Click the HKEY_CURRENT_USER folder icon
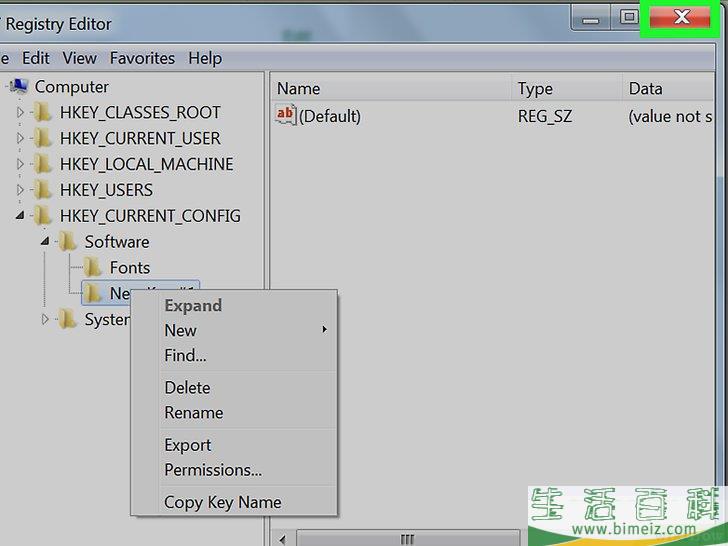 tap(42, 138)
